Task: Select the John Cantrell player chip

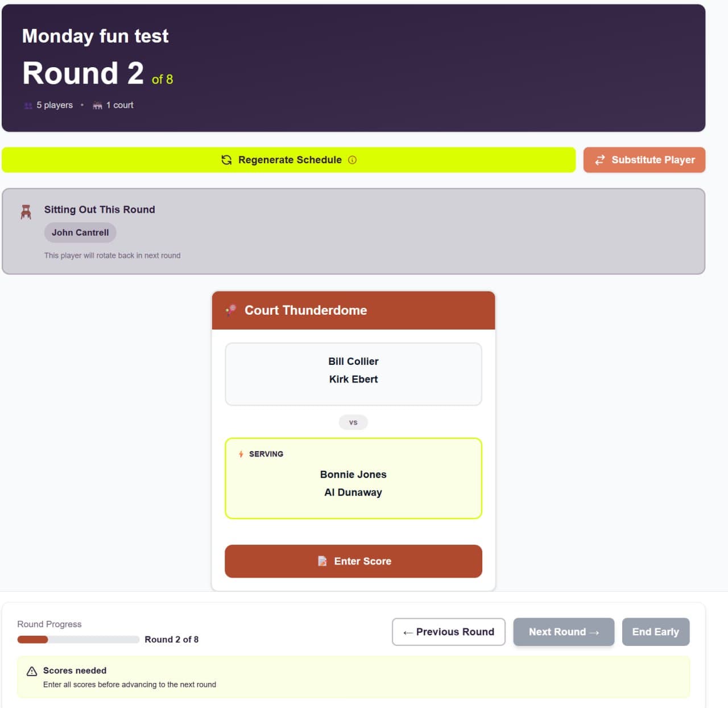Action: [x=80, y=232]
